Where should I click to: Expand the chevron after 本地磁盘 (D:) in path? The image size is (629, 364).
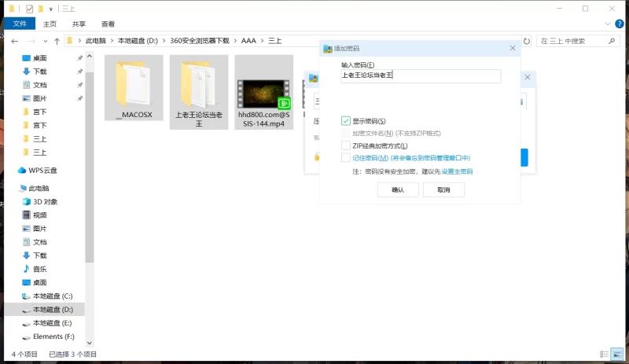[x=164, y=41]
